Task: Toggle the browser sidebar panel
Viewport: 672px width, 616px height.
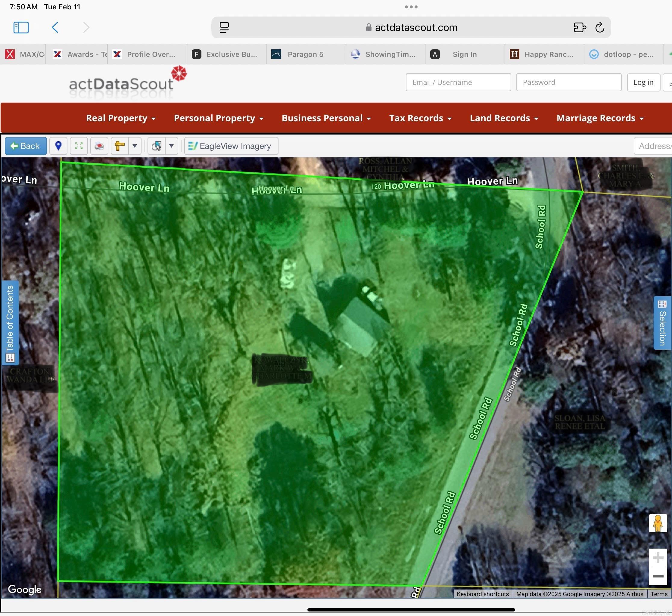Action: pyautogui.click(x=21, y=27)
